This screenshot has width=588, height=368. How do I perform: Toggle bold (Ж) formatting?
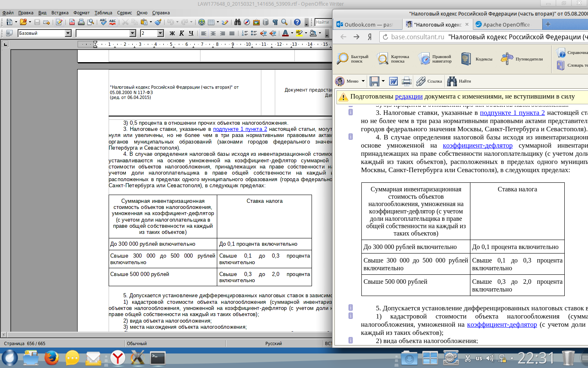[172, 33]
